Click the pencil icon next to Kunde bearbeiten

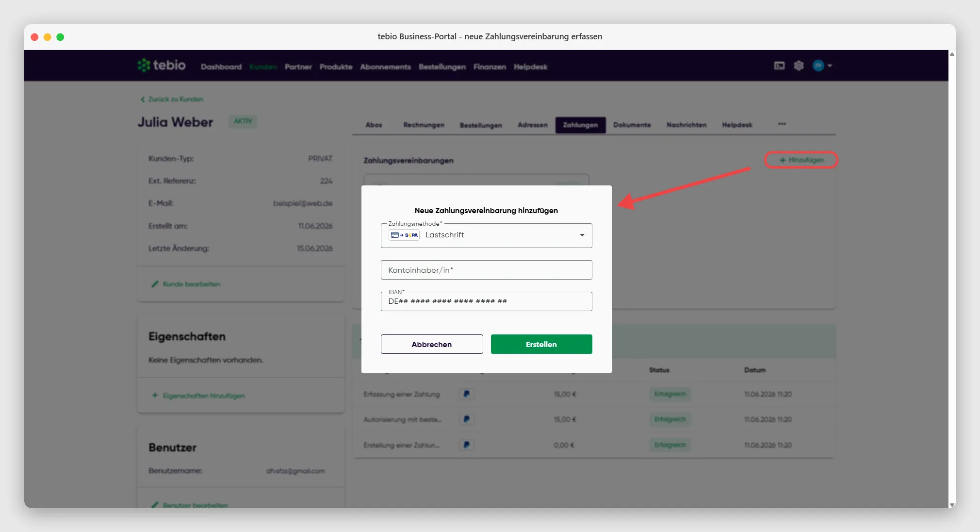pyautogui.click(x=155, y=284)
